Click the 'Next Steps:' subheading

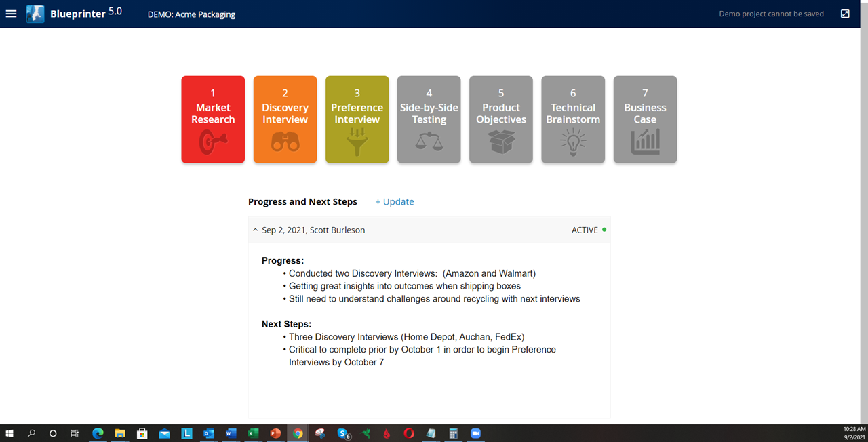click(x=287, y=324)
